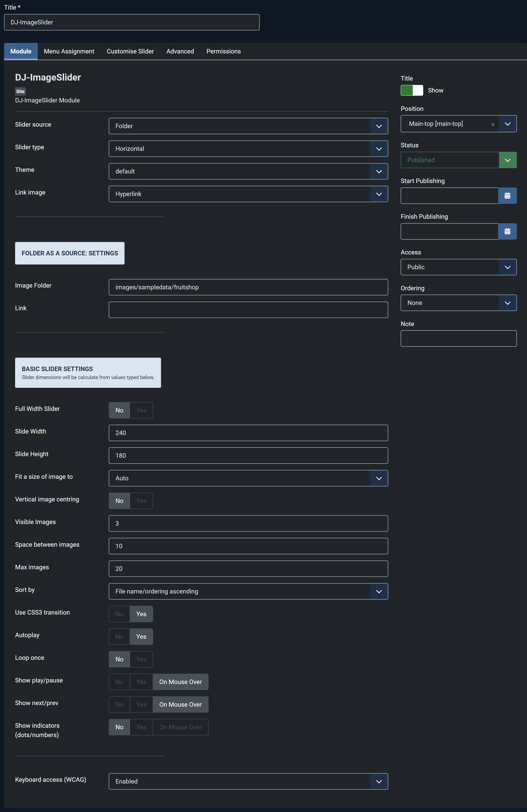Open the Fit a size of image dropdown
Screen dimensions: 527x812
(x=248, y=478)
